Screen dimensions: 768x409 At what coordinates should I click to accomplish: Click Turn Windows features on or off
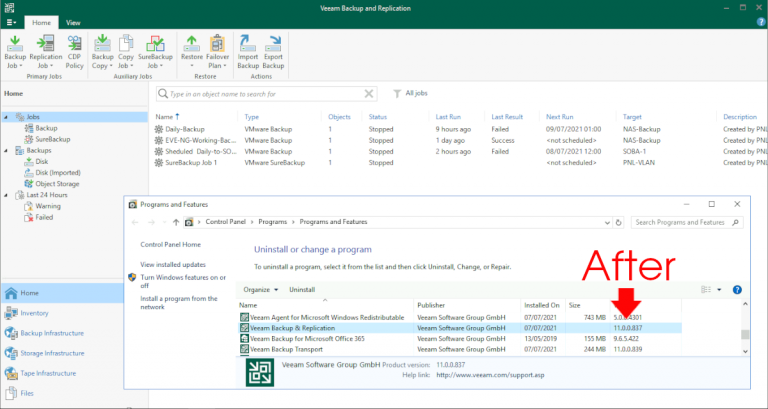point(183,281)
